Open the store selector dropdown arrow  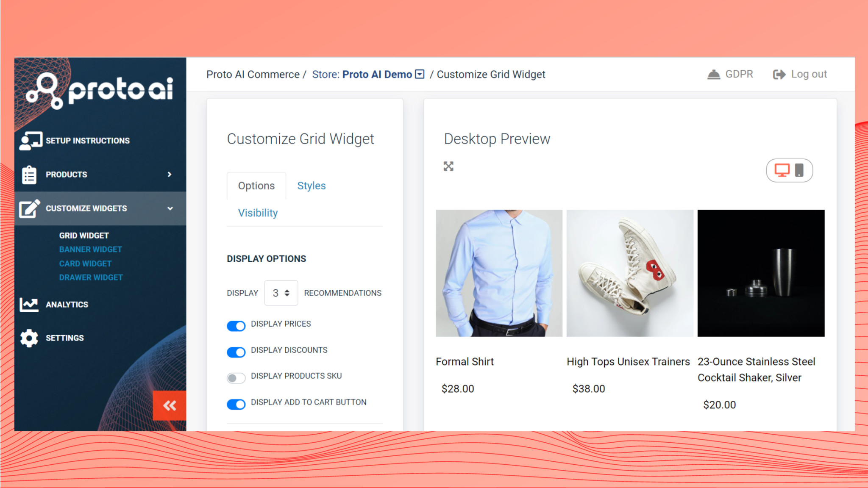tap(420, 75)
